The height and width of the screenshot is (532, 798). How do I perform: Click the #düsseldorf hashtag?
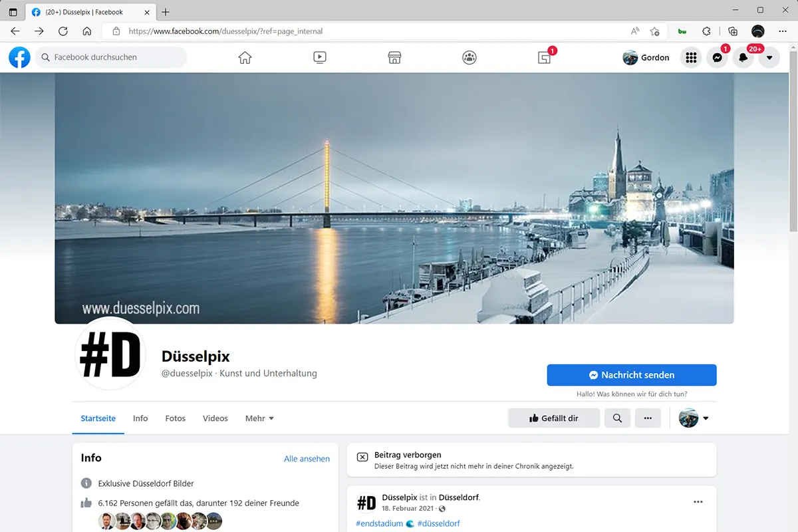coord(439,523)
